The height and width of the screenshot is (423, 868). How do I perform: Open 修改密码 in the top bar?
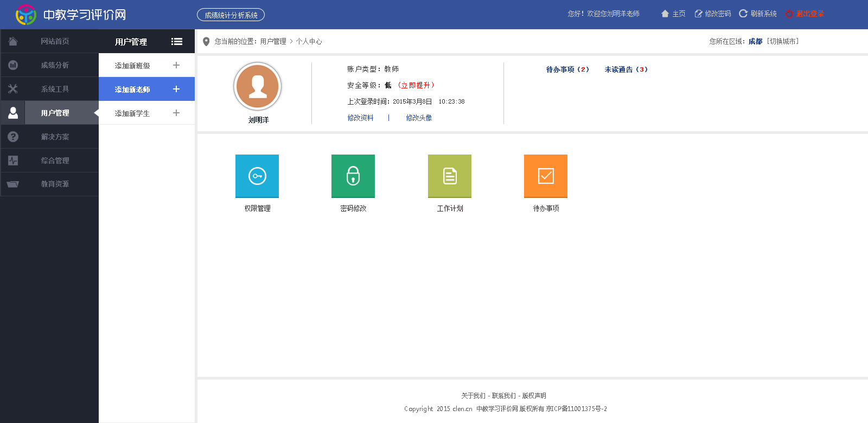pos(718,14)
